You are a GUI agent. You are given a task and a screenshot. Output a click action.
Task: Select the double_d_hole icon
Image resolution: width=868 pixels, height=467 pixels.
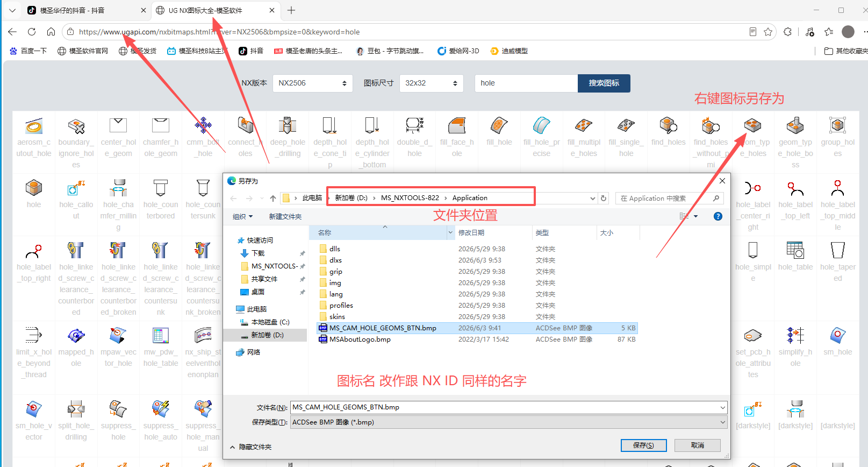point(414,125)
